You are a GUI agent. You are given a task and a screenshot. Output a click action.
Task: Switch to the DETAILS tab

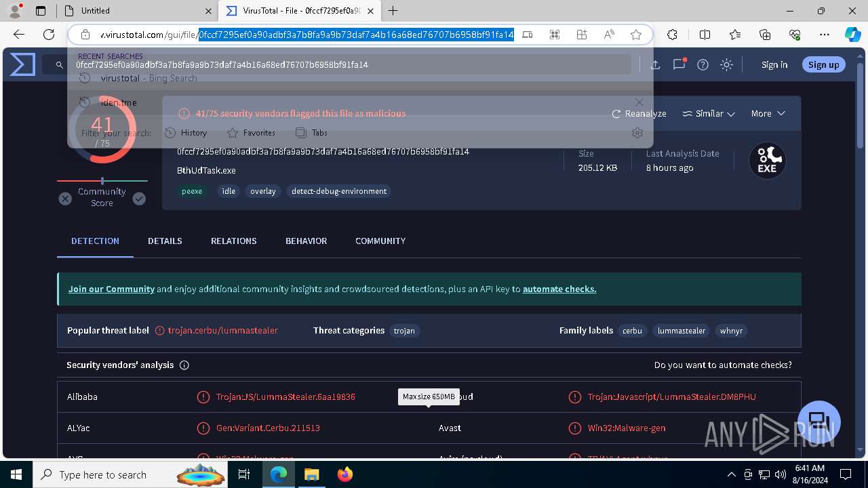pos(165,241)
